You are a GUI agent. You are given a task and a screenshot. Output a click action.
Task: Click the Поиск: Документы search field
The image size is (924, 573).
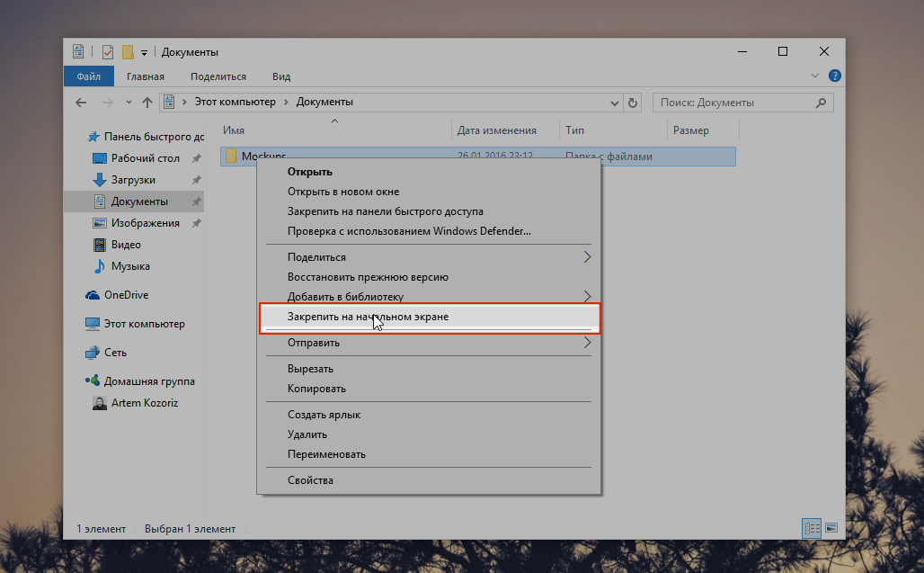tap(733, 103)
